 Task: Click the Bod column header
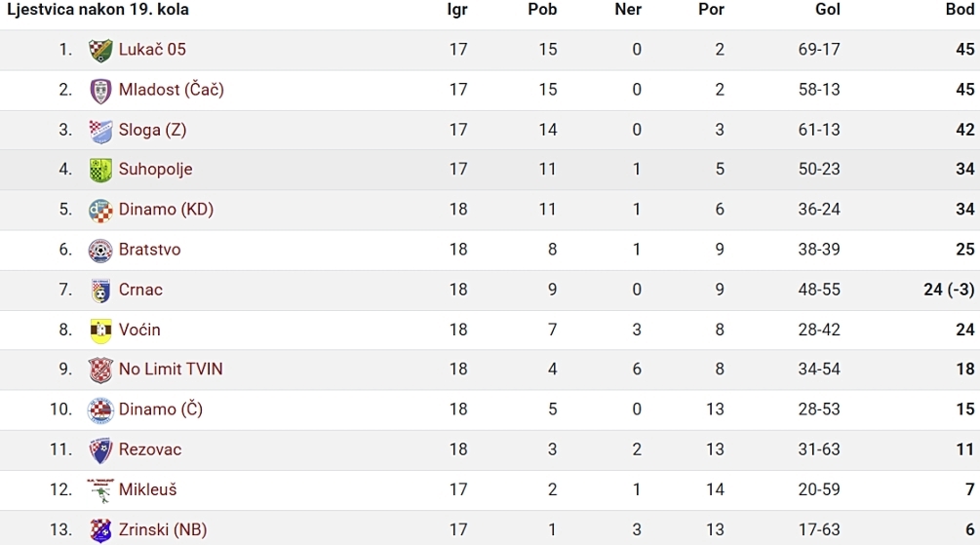point(960,10)
